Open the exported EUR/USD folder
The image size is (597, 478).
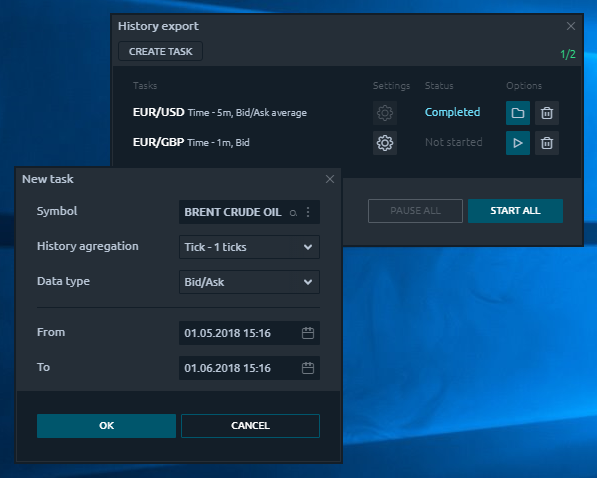(x=517, y=113)
